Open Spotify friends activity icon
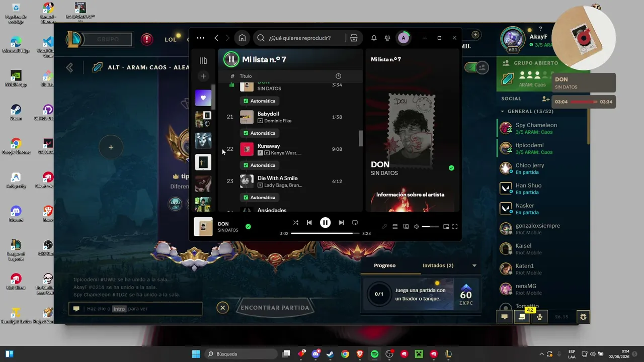 (387, 38)
